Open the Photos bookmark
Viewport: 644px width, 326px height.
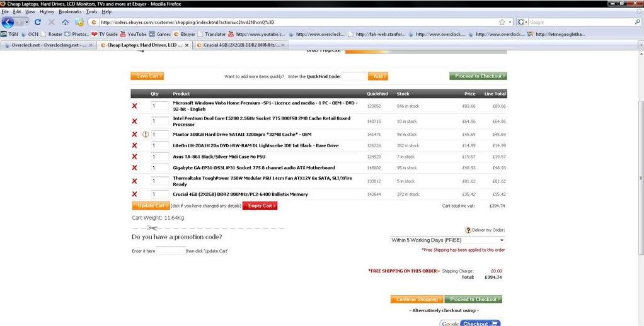77,34
